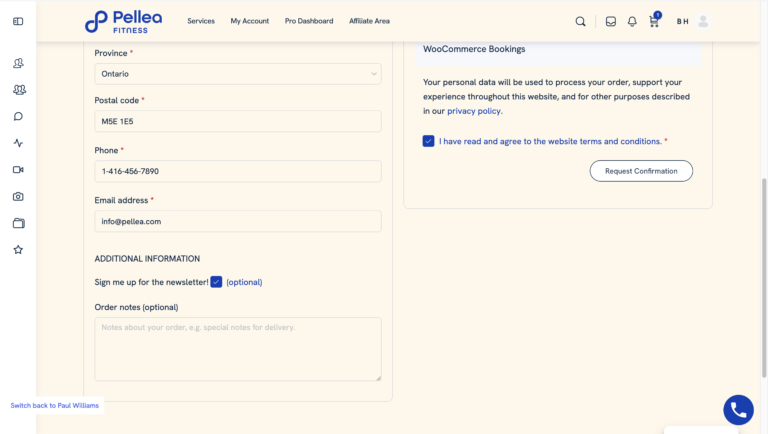768x434 pixels.
Task: Open the activity pulse icon in the sidebar
Action: 18,143
